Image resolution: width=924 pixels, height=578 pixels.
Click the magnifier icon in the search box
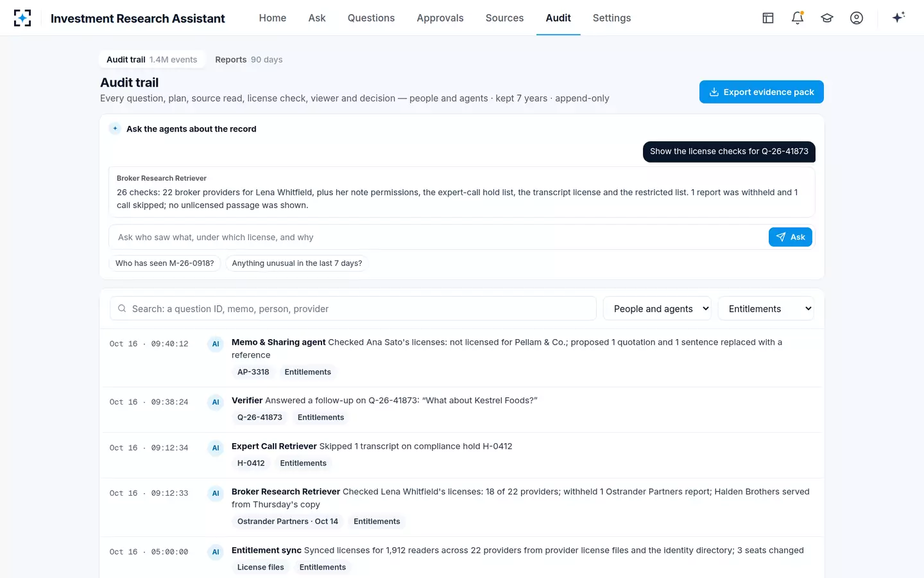(122, 308)
